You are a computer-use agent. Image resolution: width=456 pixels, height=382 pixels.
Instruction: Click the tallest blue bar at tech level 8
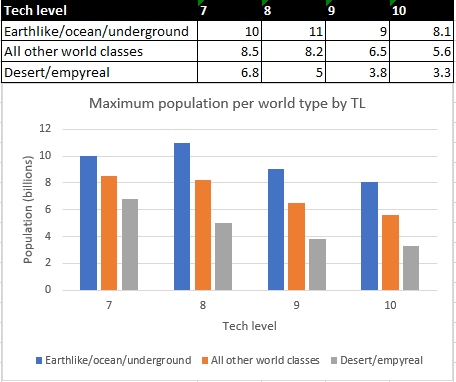click(182, 217)
